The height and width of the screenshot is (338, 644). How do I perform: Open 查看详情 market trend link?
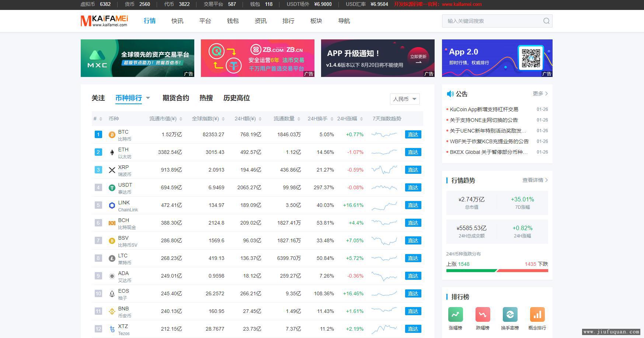click(535, 180)
